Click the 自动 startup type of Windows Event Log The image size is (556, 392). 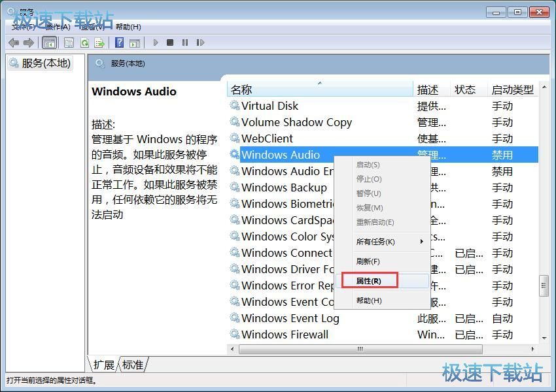(502, 318)
